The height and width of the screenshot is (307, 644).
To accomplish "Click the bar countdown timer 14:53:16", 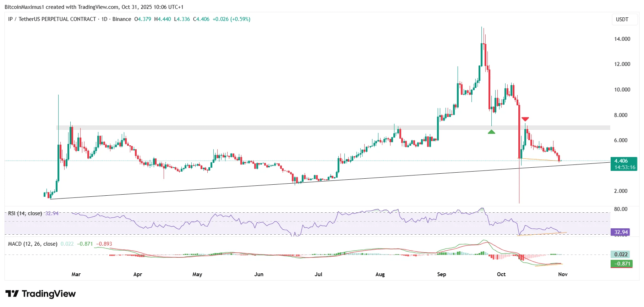I will click(625, 167).
